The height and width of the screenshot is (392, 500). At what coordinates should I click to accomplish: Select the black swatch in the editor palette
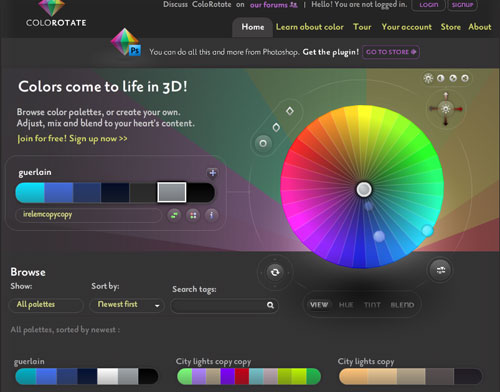(200, 192)
